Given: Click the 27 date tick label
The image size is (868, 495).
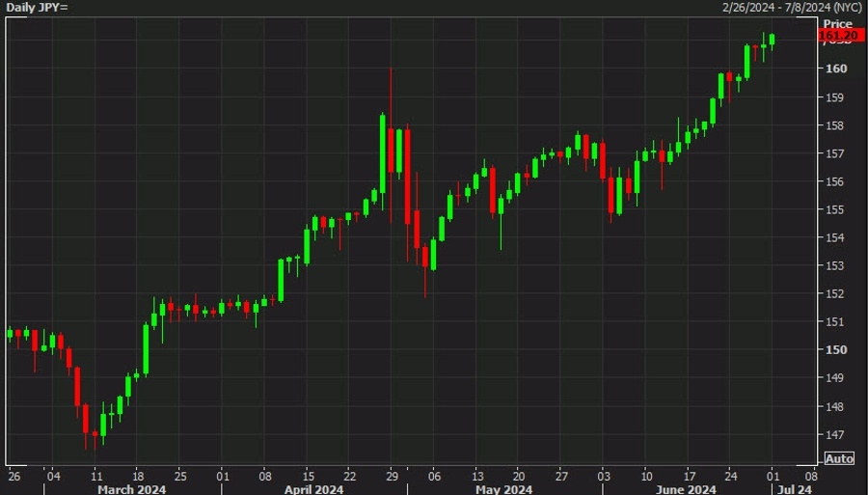Looking at the screenshot, I should [561, 476].
